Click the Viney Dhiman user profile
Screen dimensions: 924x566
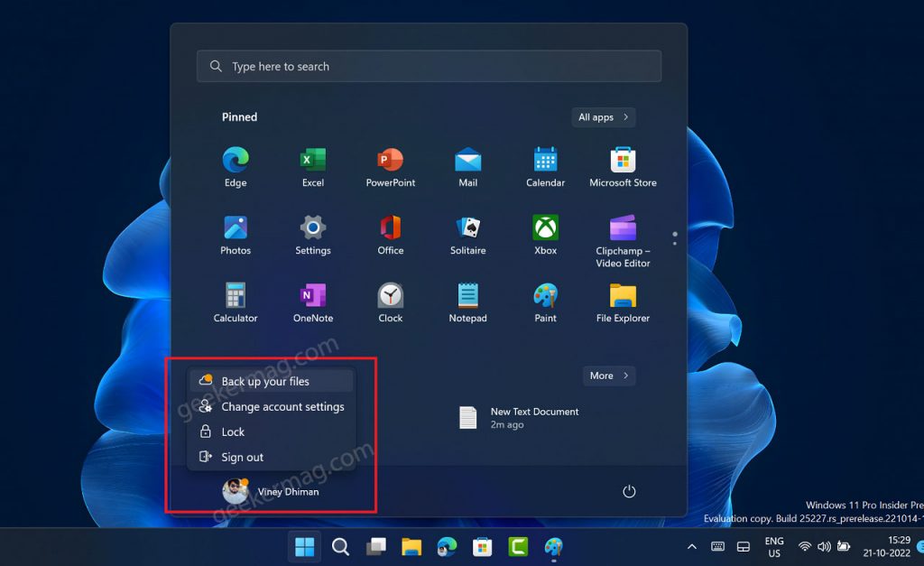(x=271, y=491)
